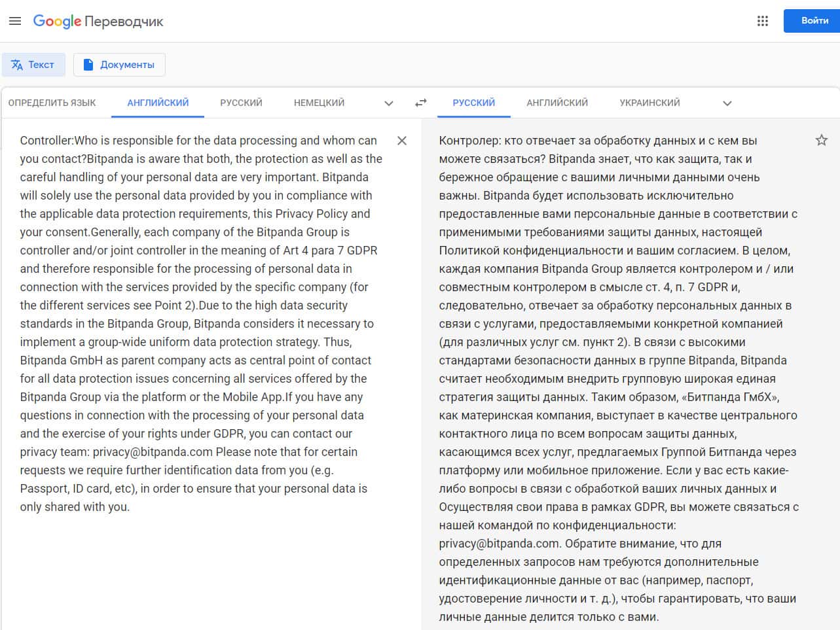The image size is (840, 630).
Task: Select the Текст translation mode
Action: coord(33,65)
